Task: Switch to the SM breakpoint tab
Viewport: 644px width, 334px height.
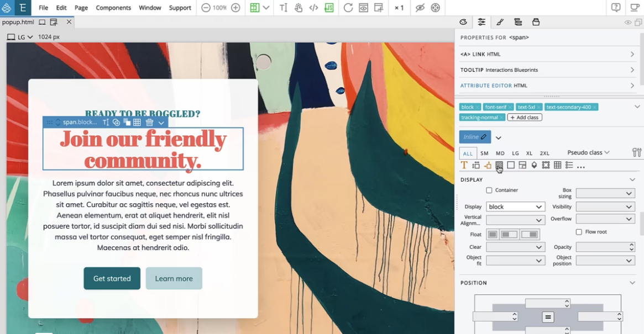Action: pos(483,153)
